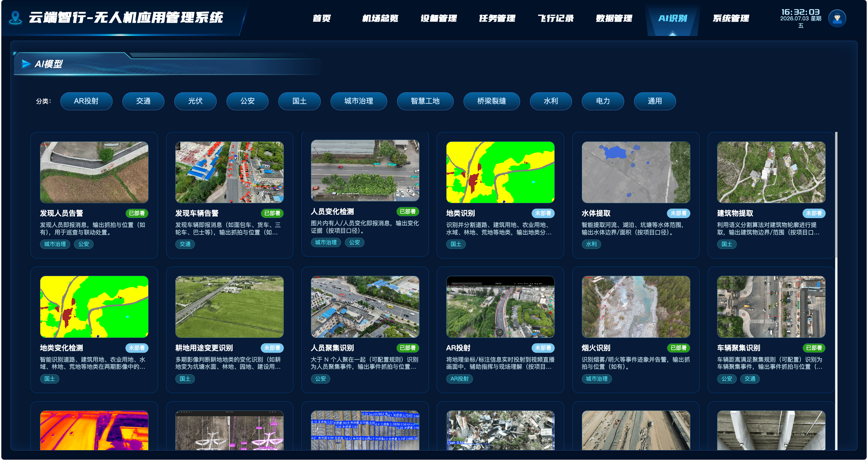The width and height of the screenshot is (868, 461).
Task: Click 城市治理 tag under 人员变化检测
Action: [326, 243]
